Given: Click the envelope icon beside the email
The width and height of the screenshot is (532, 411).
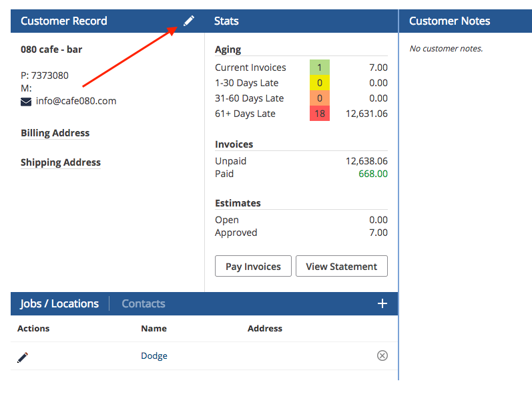Looking at the screenshot, I should click(x=26, y=102).
